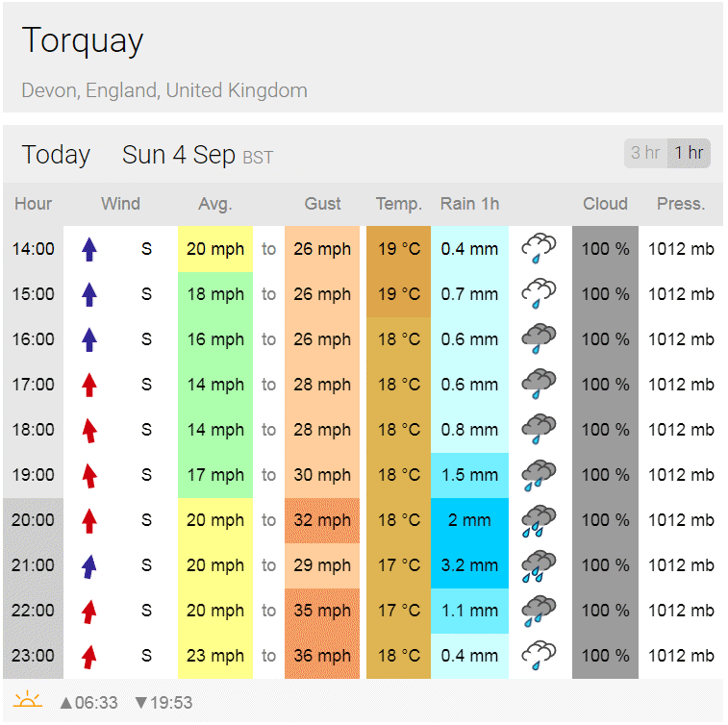Click the Press. column header
The width and height of the screenshot is (728, 725).
pos(681,204)
